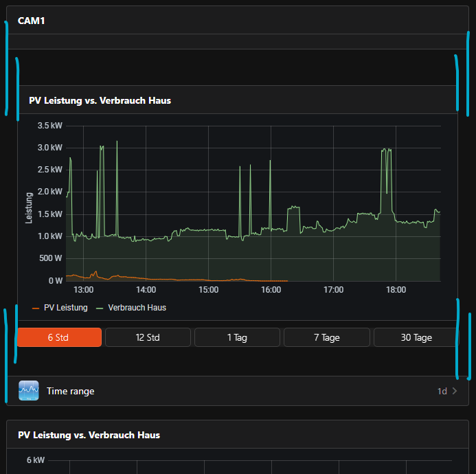476x474 pixels.
Task: Click the 1d time range value
Action: click(x=442, y=391)
